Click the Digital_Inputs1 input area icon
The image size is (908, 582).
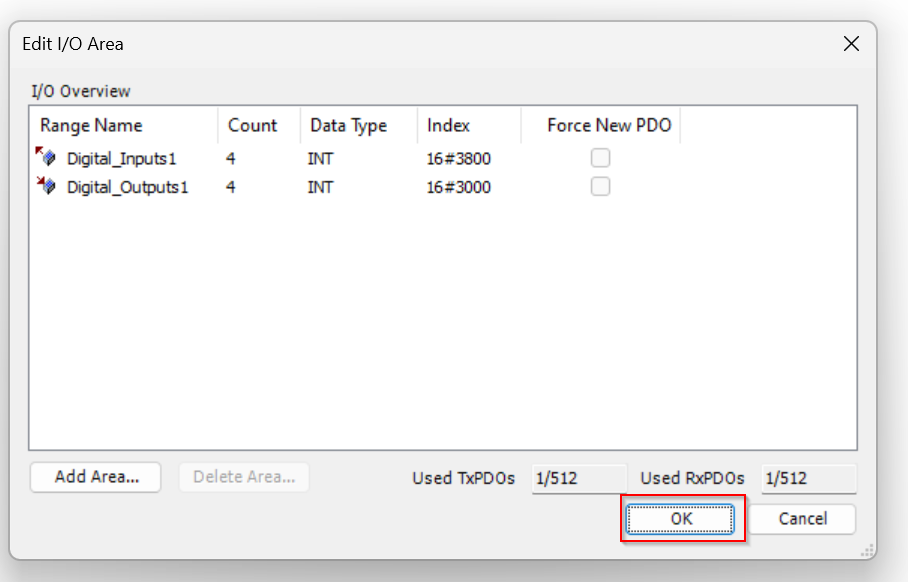pos(46,156)
